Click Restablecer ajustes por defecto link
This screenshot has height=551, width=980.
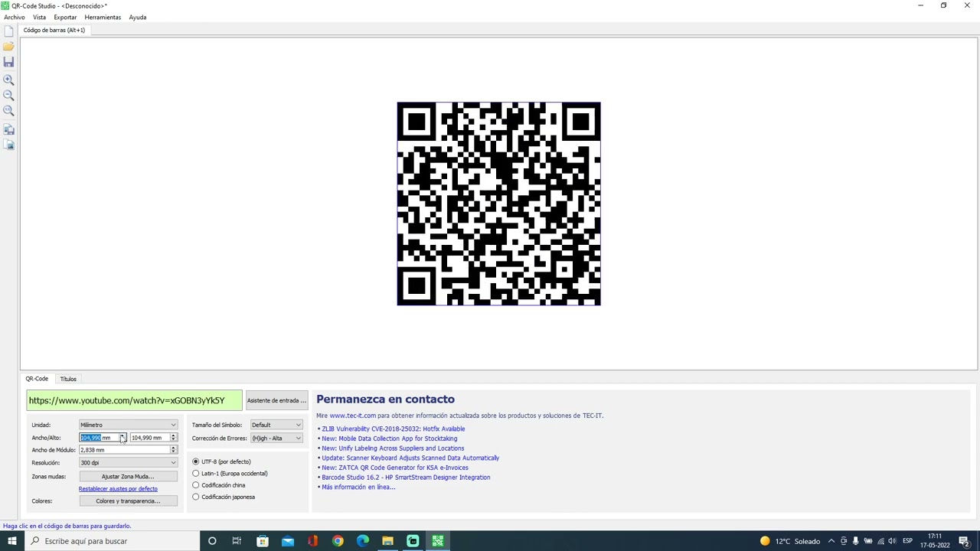tap(118, 489)
